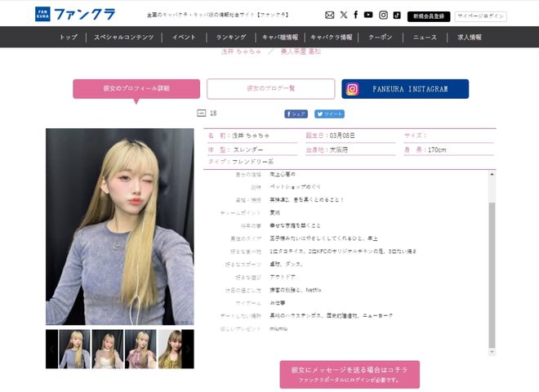This screenshot has height=392, width=539.
Task: Click the profile list scrollbar thumb
Action: click(x=492, y=275)
